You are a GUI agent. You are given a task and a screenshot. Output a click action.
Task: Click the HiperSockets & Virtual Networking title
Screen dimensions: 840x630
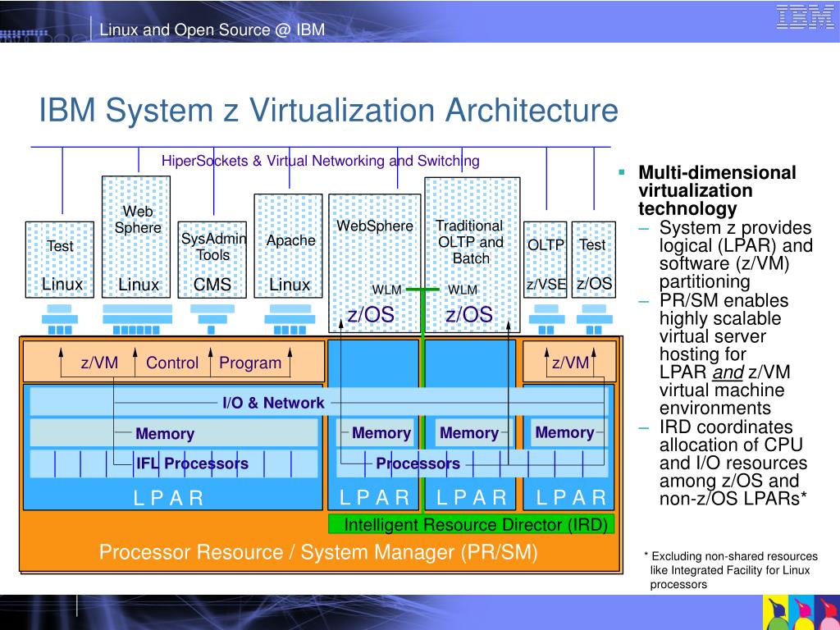tap(322, 161)
